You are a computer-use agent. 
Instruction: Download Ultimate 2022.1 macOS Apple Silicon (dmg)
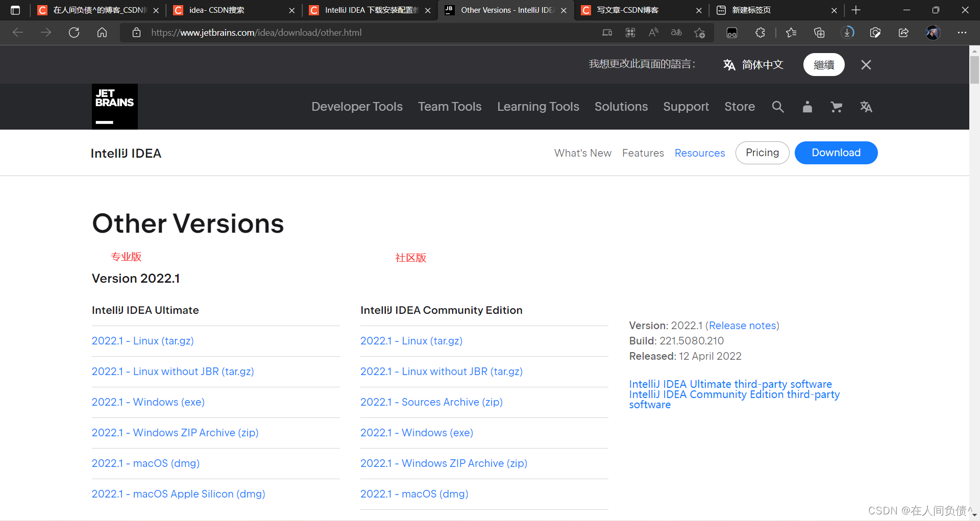click(179, 494)
